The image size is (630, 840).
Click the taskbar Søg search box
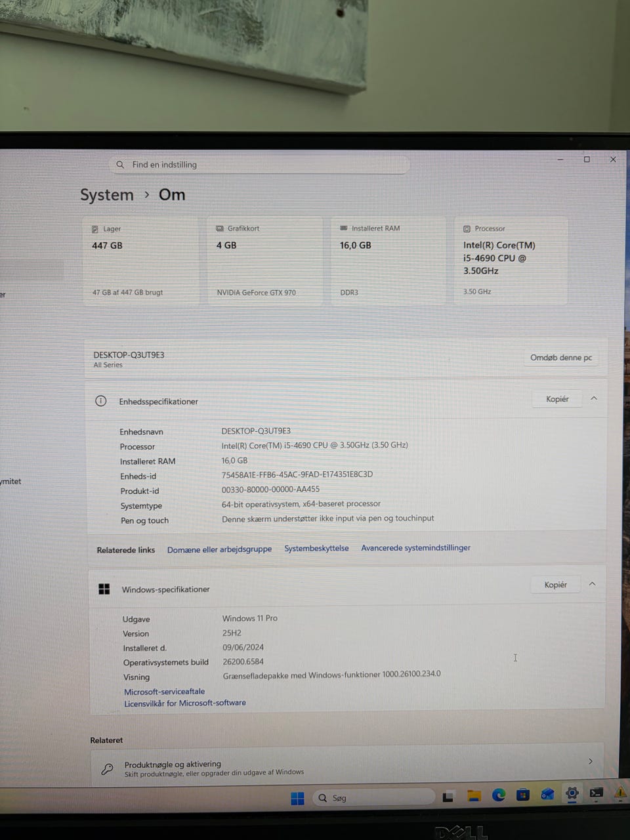[374, 798]
